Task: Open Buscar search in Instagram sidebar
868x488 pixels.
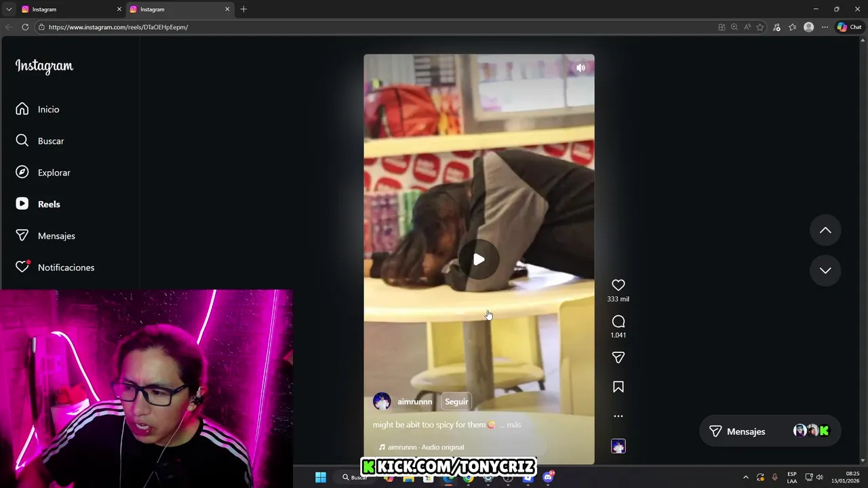Action: coord(41,141)
